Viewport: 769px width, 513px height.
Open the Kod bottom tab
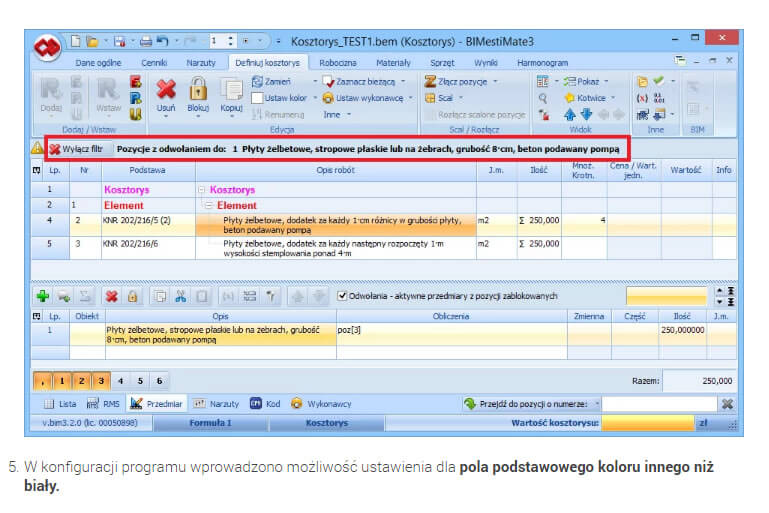click(x=265, y=404)
